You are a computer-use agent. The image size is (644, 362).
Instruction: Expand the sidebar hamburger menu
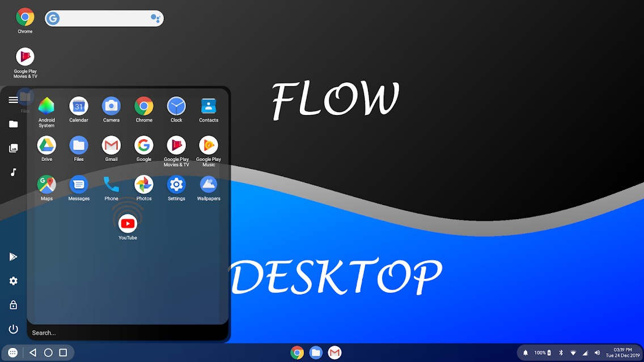13,100
